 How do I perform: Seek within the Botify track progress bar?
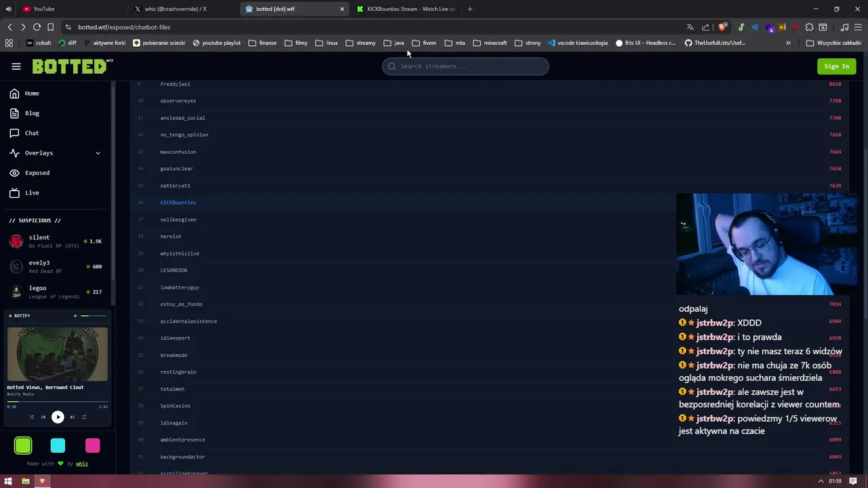tap(58, 402)
